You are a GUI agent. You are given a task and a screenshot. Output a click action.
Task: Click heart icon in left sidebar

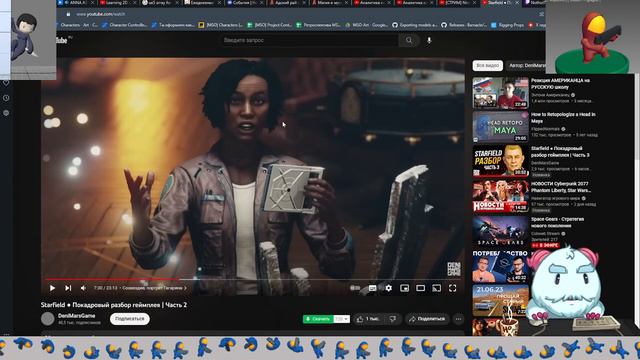tap(6, 83)
